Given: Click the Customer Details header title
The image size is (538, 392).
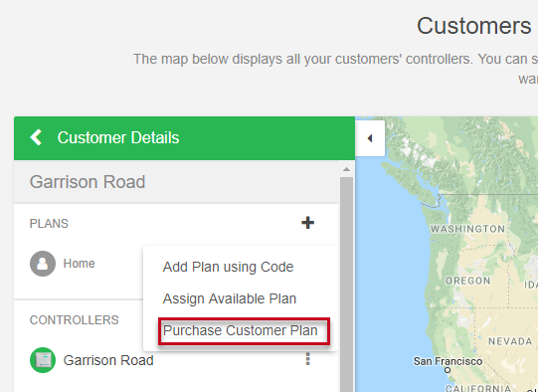Looking at the screenshot, I should coord(118,137).
